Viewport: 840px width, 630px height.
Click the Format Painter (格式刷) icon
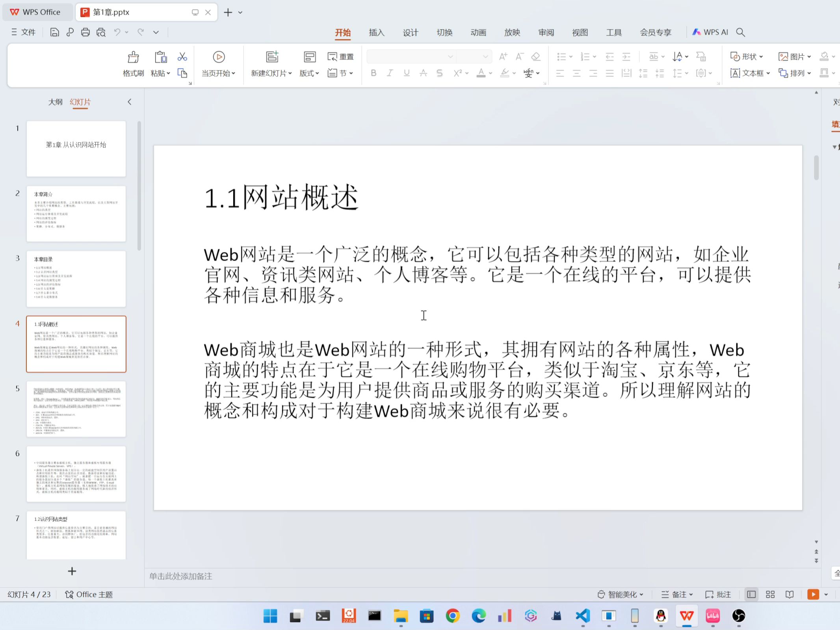pyautogui.click(x=133, y=57)
